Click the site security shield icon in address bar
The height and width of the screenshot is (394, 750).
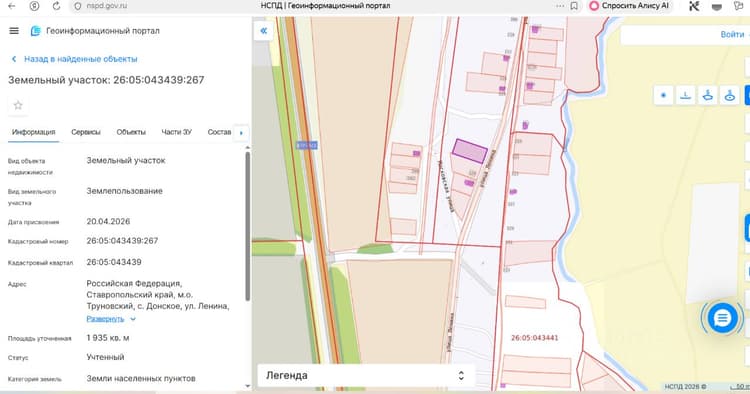click(x=77, y=6)
